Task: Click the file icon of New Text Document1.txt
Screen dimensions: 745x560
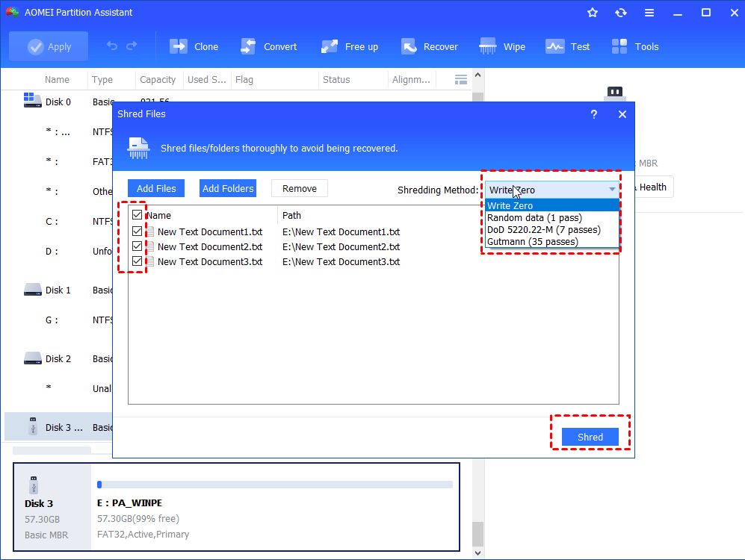Action: point(150,231)
